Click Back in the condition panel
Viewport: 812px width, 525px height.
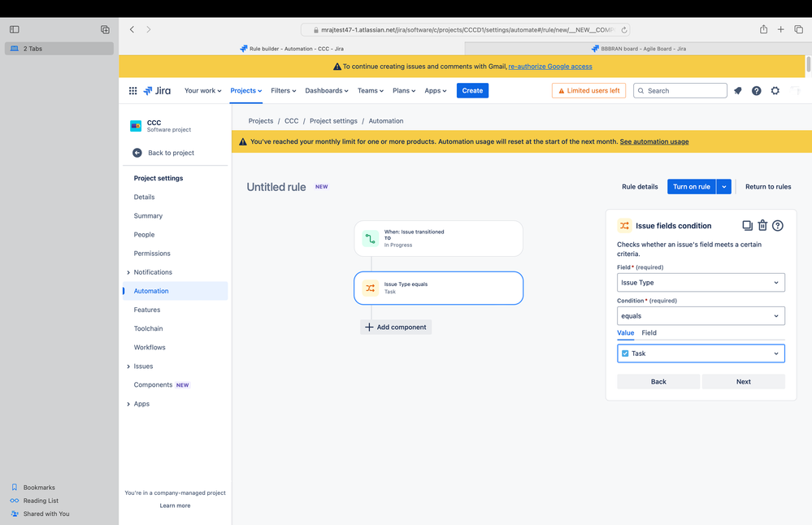coord(658,382)
